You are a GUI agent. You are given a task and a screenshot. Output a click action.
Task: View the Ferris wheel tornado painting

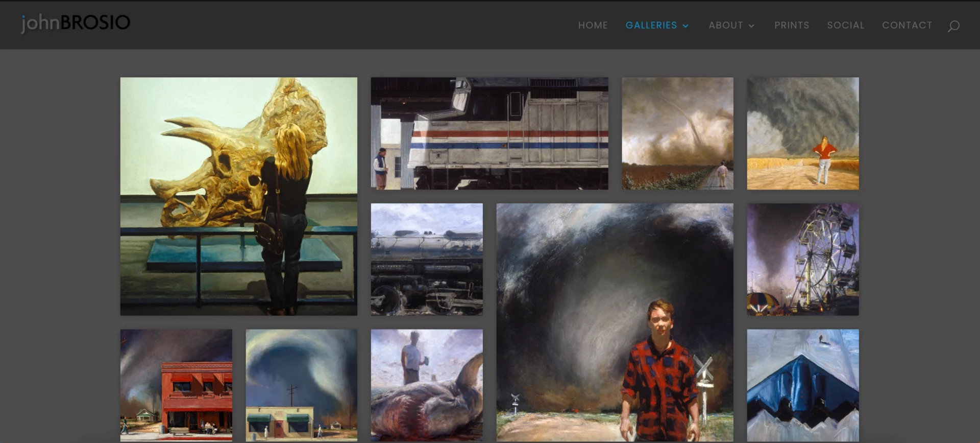[x=802, y=259]
